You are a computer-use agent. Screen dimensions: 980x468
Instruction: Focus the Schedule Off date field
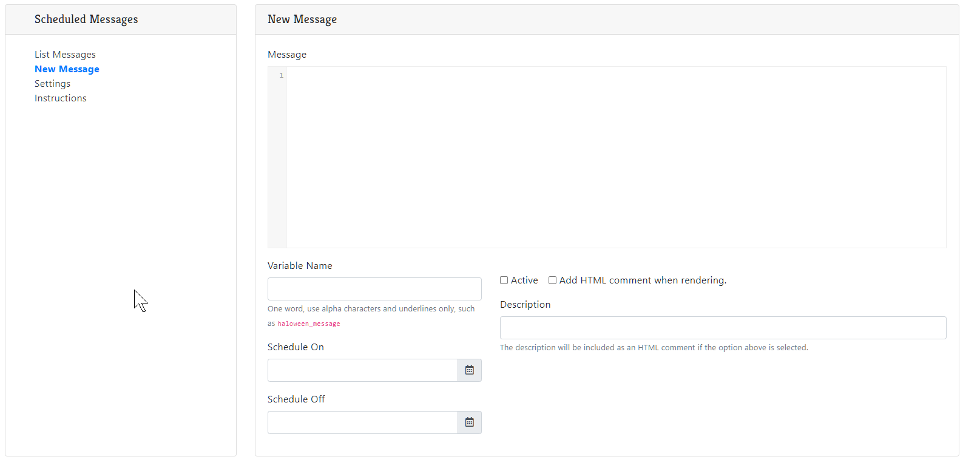click(362, 422)
